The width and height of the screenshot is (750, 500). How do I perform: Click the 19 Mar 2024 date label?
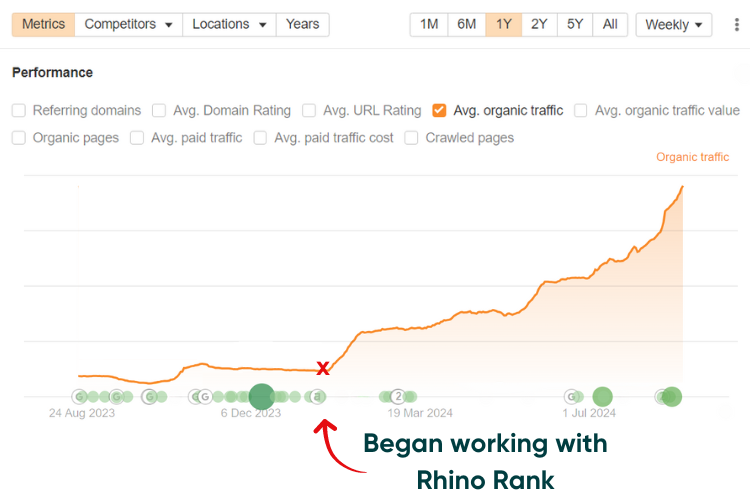420,413
